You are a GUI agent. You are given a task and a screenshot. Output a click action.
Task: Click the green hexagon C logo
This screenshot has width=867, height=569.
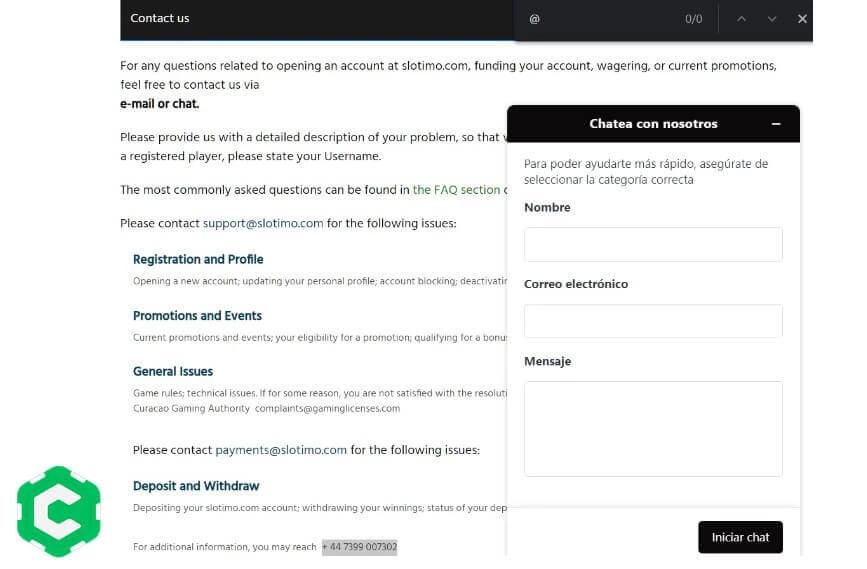(59, 511)
